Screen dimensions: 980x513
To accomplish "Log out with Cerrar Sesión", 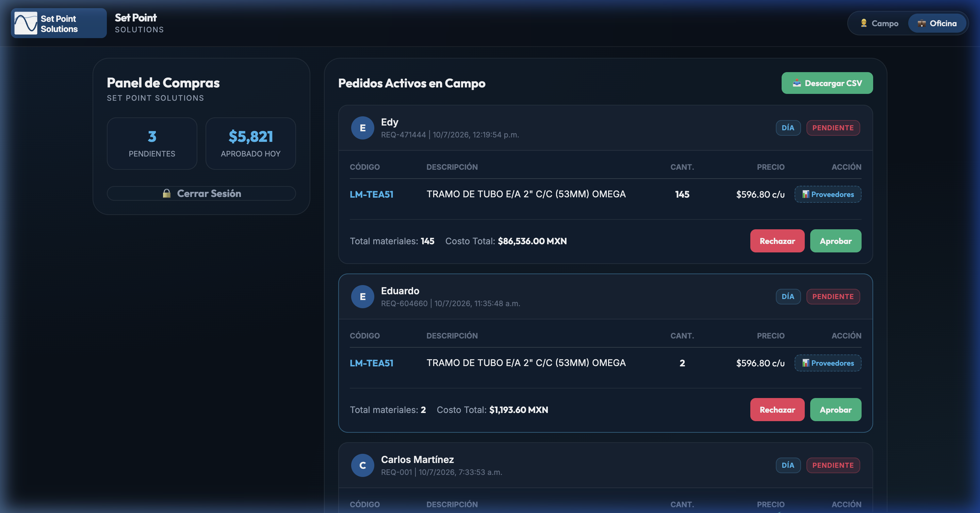I will point(201,193).
